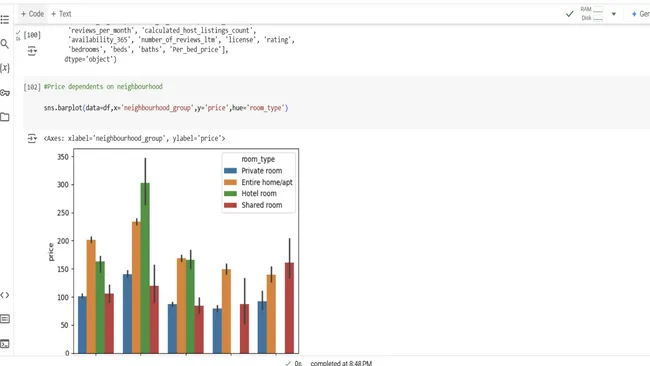Toggle output options for cell 100

click(32, 51)
